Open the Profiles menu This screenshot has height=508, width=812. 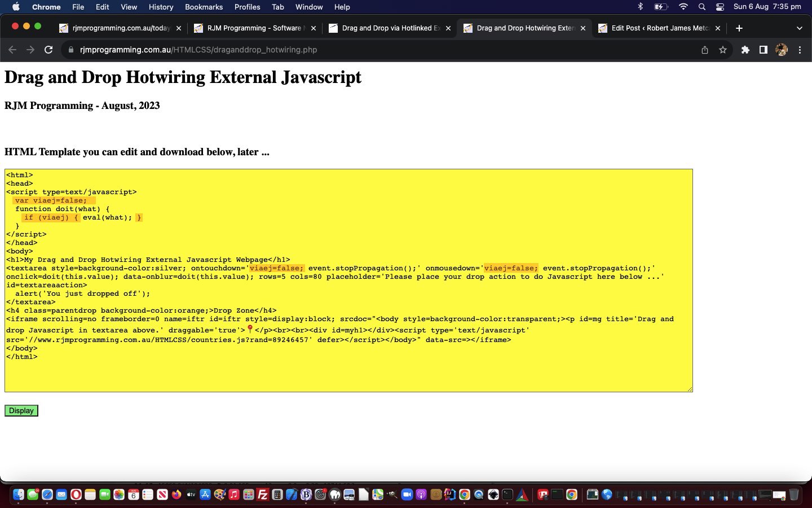coord(247,7)
